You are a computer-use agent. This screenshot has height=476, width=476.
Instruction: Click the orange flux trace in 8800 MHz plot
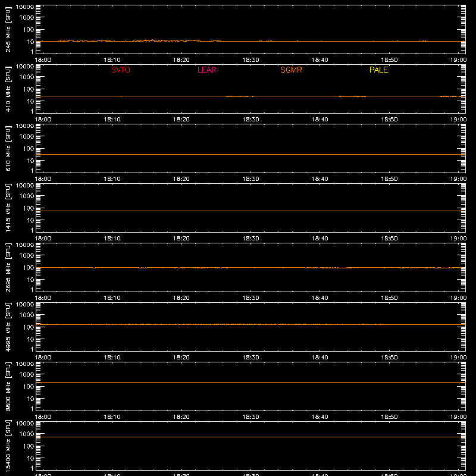coord(250,383)
